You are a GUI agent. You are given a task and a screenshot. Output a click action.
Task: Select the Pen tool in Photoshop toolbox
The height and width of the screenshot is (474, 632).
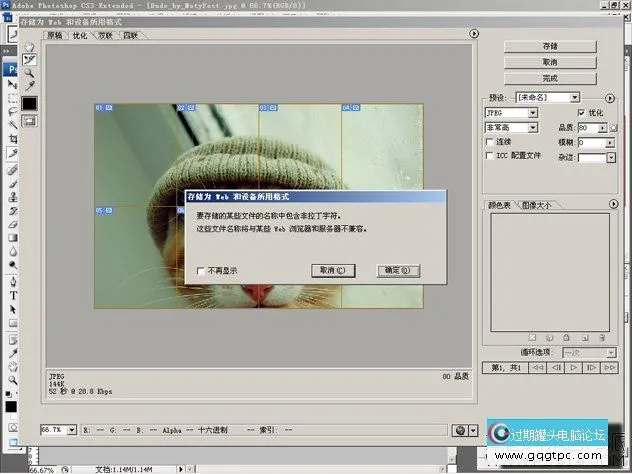(12, 282)
